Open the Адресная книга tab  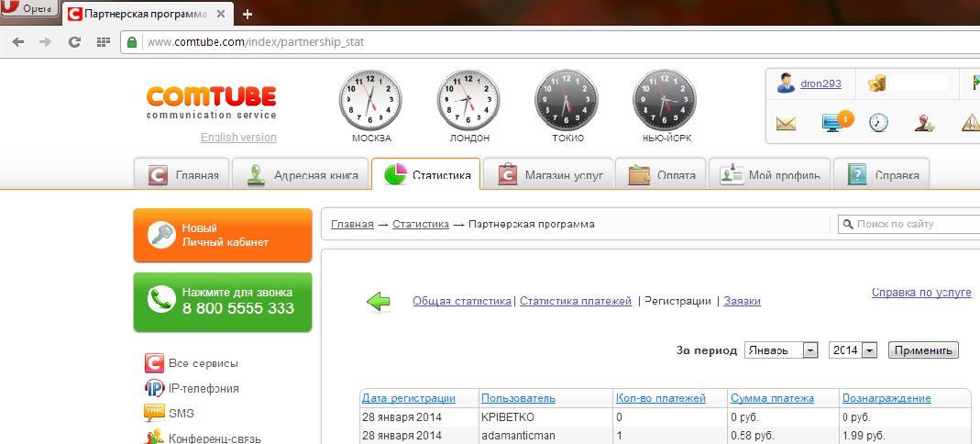click(x=301, y=174)
